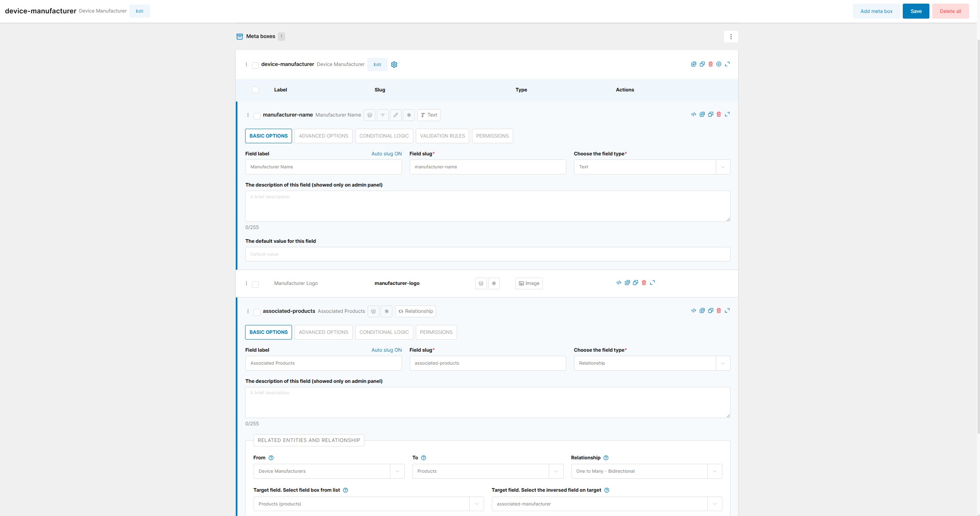Delete the device-manufacturer meta box via trash icon
Viewport: 980px width, 516px height.
click(711, 64)
